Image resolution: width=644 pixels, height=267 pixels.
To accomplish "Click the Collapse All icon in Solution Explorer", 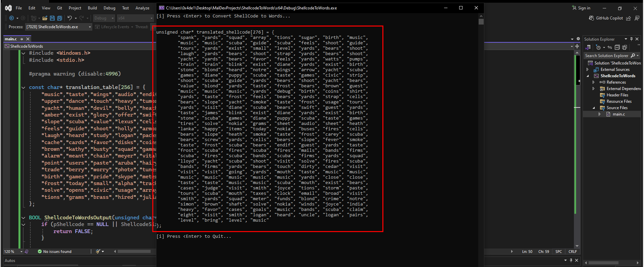I will 617,47.
